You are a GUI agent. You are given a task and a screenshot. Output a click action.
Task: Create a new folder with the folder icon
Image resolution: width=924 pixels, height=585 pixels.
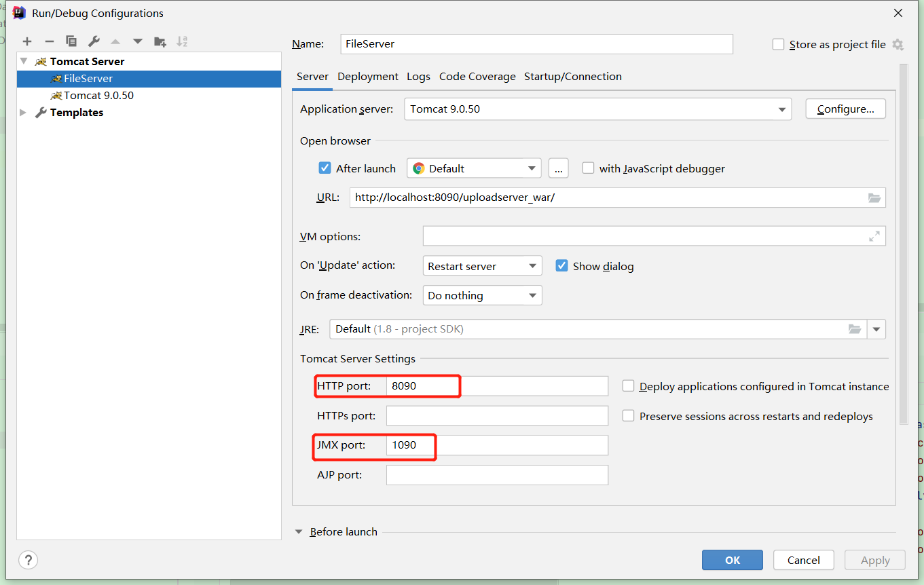tap(160, 41)
